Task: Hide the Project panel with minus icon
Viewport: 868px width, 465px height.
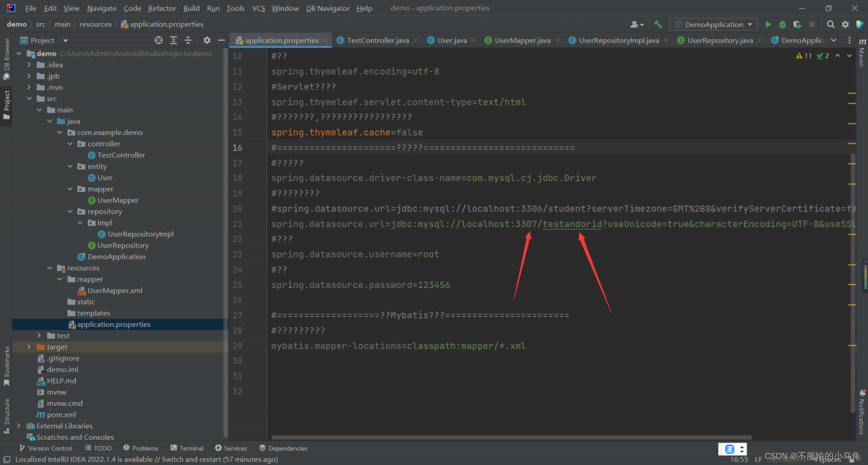Action: 221,41
